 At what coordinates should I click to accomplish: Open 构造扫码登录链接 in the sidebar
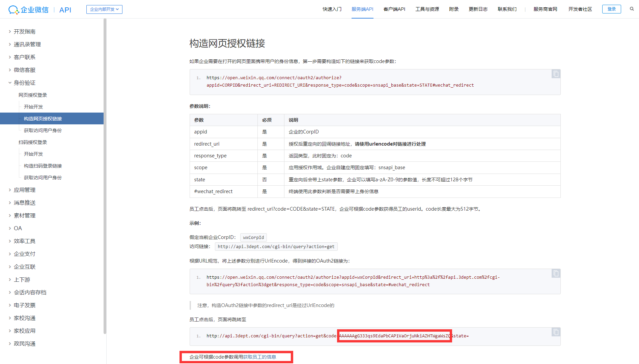click(x=43, y=166)
